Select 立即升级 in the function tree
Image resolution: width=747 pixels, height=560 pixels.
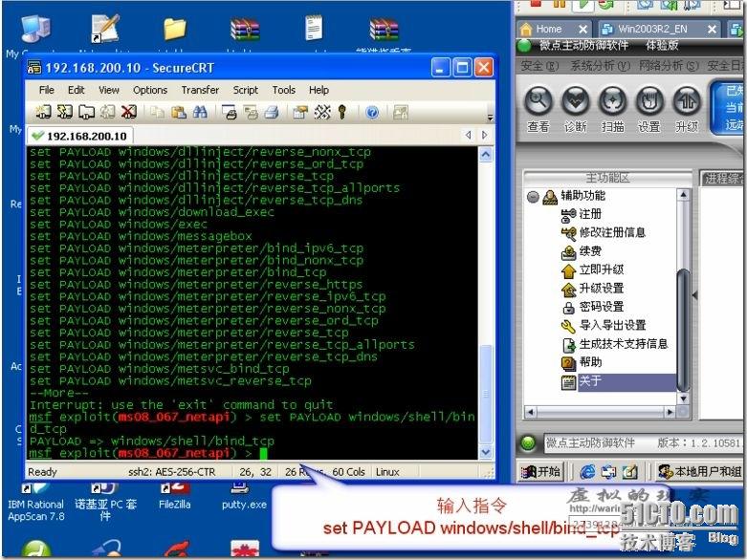(602, 269)
